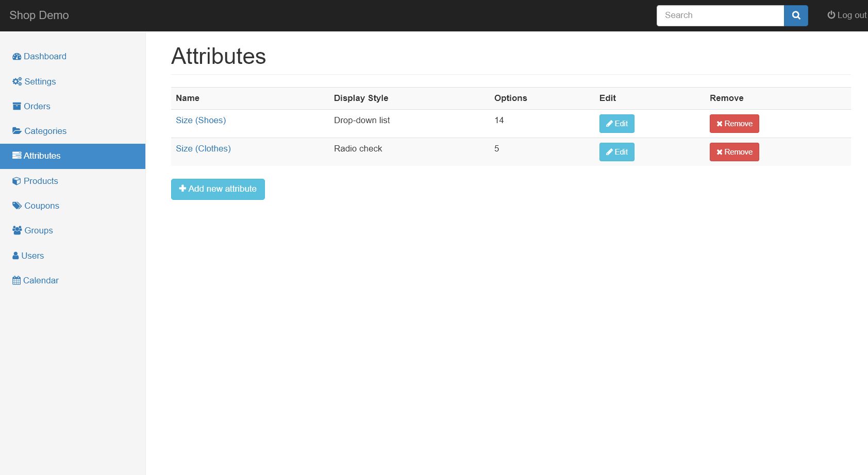
Task: Remove the Size (Shoes) attribute
Action: [x=734, y=124]
